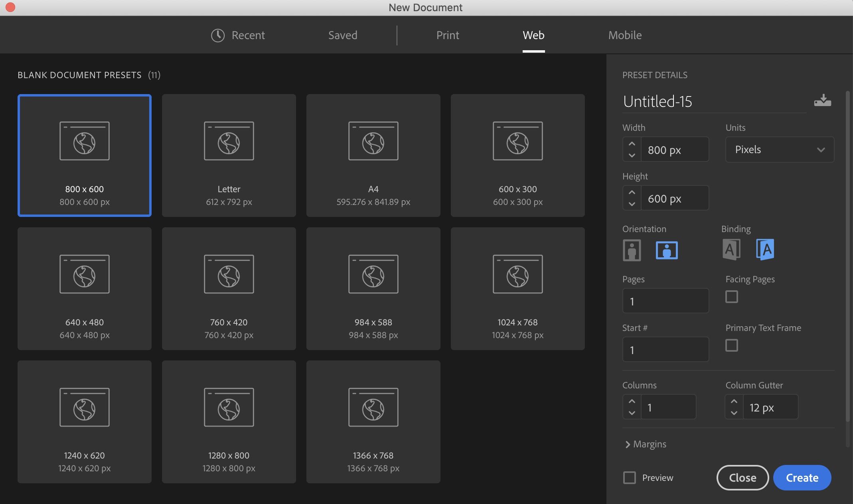
Task: Click the save document preset icon
Action: (x=822, y=100)
